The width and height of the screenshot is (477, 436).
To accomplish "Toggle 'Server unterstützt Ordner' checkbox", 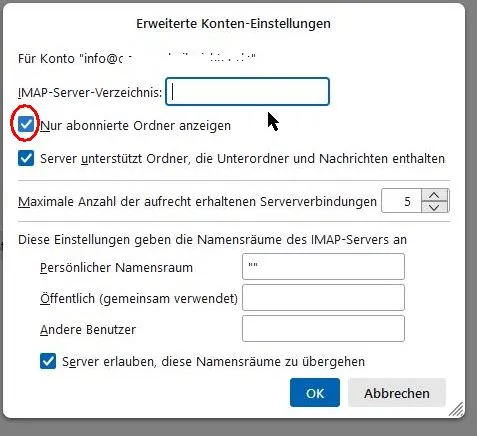I will pos(26,158).
